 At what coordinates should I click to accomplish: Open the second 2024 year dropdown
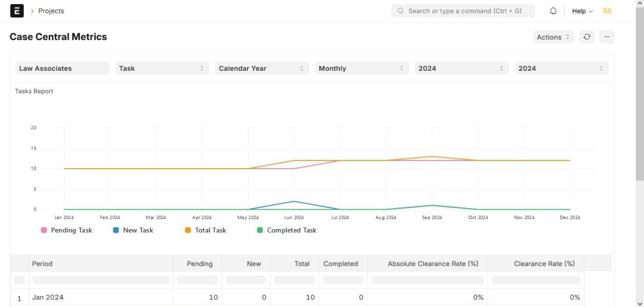tap(562, 68)
